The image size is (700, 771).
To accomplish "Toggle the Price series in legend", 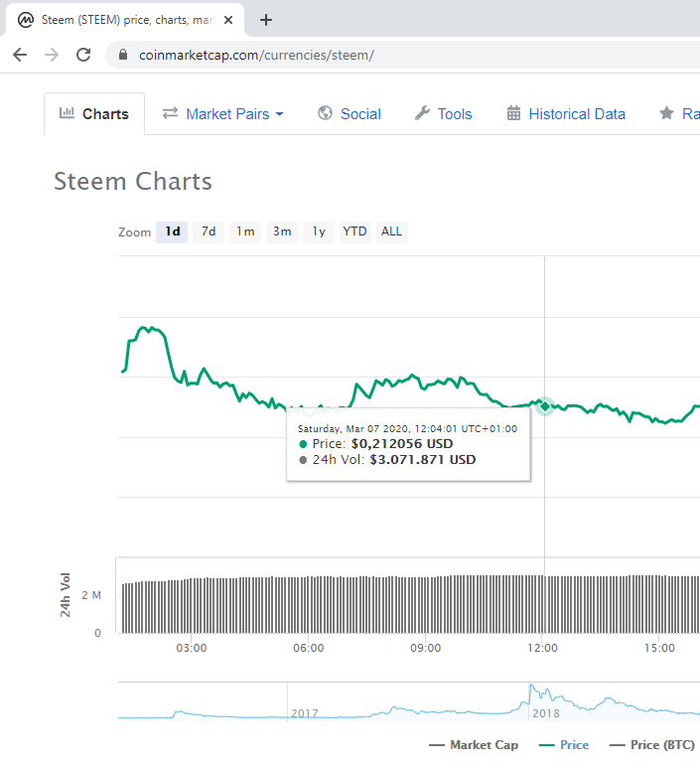I will (563, 745).
